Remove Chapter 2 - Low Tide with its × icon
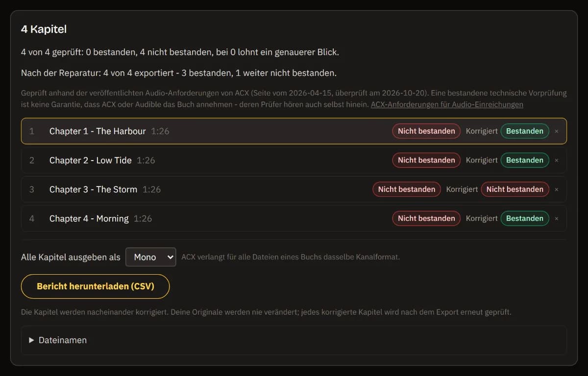The image size is (588, 376). click(x=556, y=160)
